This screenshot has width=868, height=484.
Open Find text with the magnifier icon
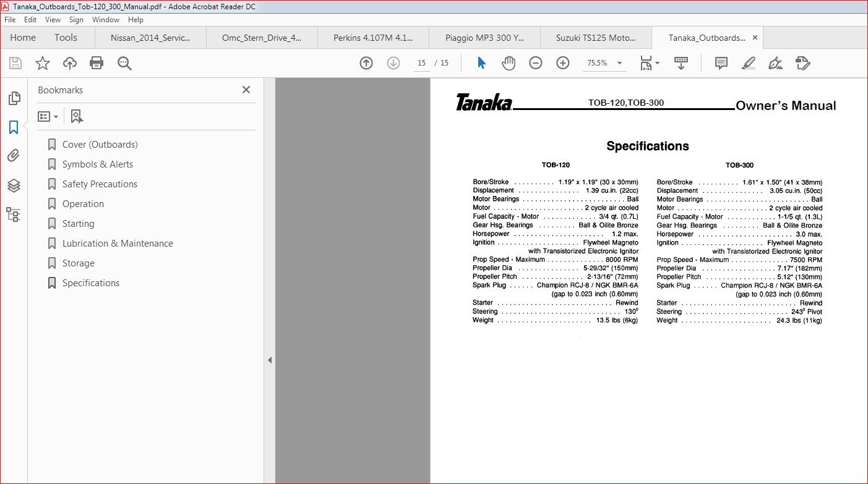(x=124, y=63)
